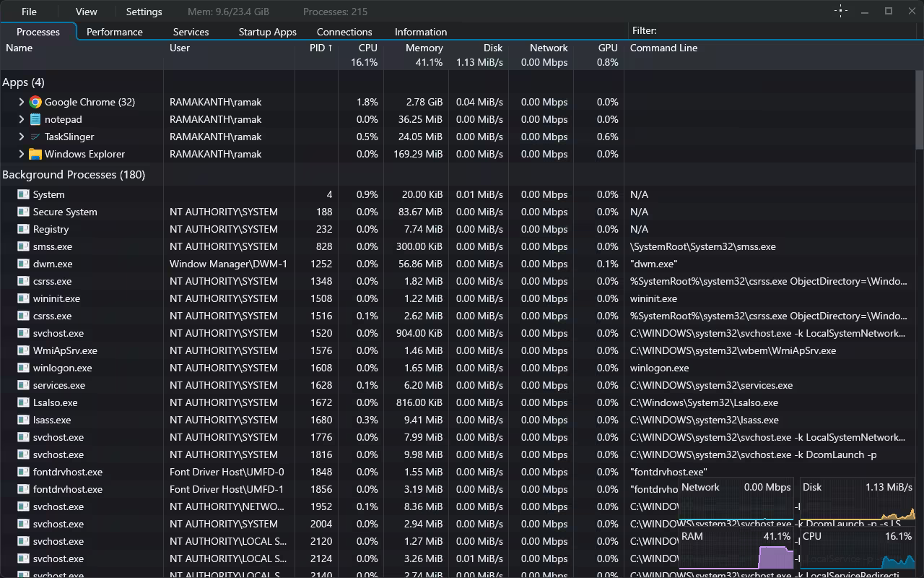This screenshot has height=578, width=924.
Task: Click the smss.exe process icon
Action: (x=23, y=246)
